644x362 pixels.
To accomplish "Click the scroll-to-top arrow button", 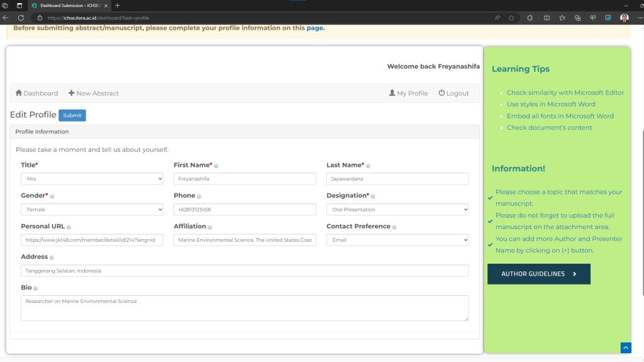I will [x=626, y=348].
